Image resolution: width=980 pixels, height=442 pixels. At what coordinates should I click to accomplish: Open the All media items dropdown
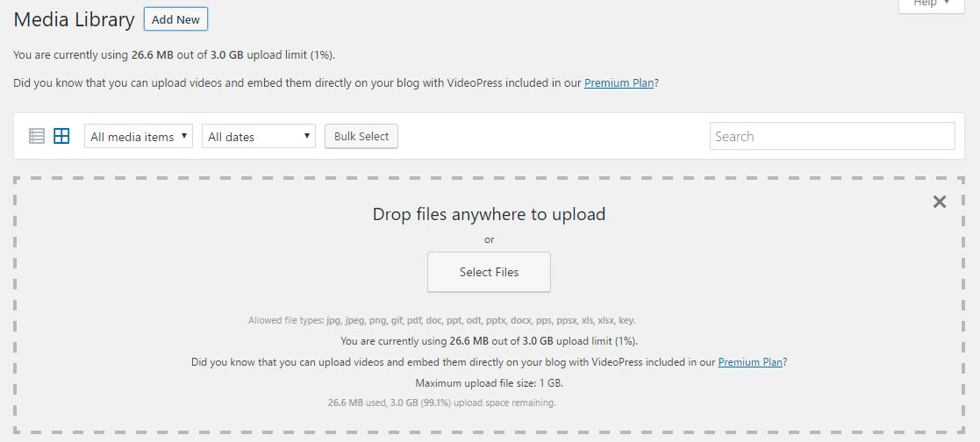(x=139, y=136)
